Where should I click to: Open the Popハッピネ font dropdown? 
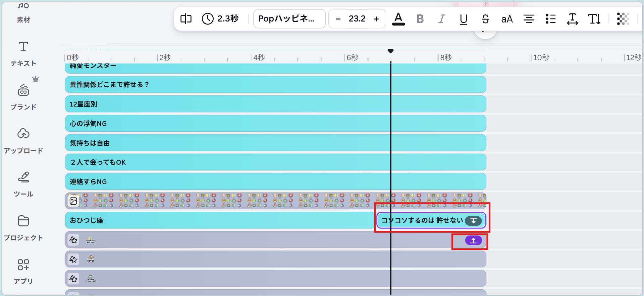[x=289, y=19]
